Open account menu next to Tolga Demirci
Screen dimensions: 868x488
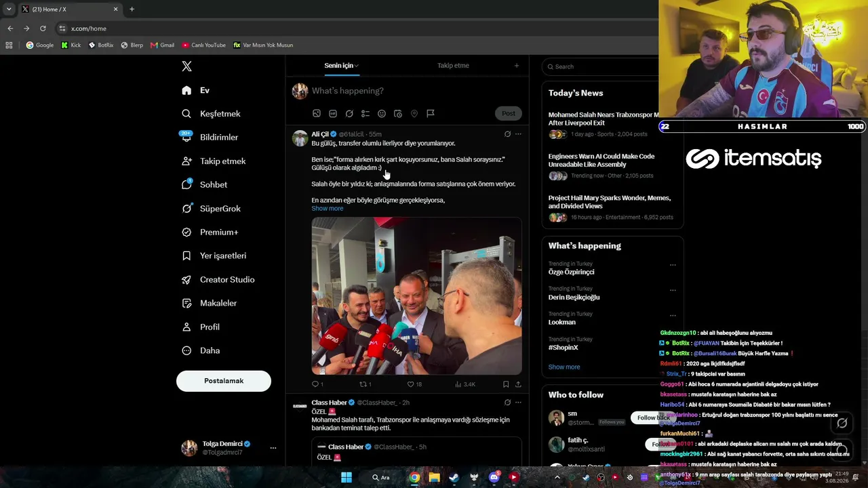click(x=273, y=448)
